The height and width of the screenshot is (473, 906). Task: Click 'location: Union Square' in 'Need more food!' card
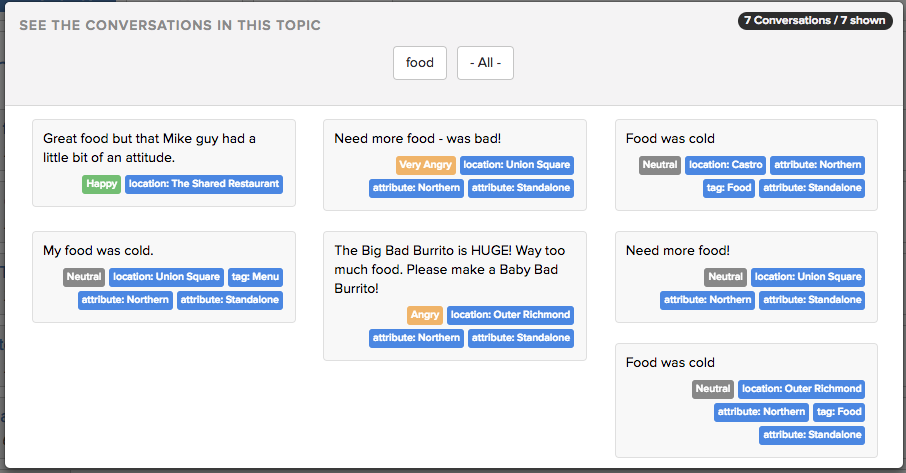(x=808, y=277)
